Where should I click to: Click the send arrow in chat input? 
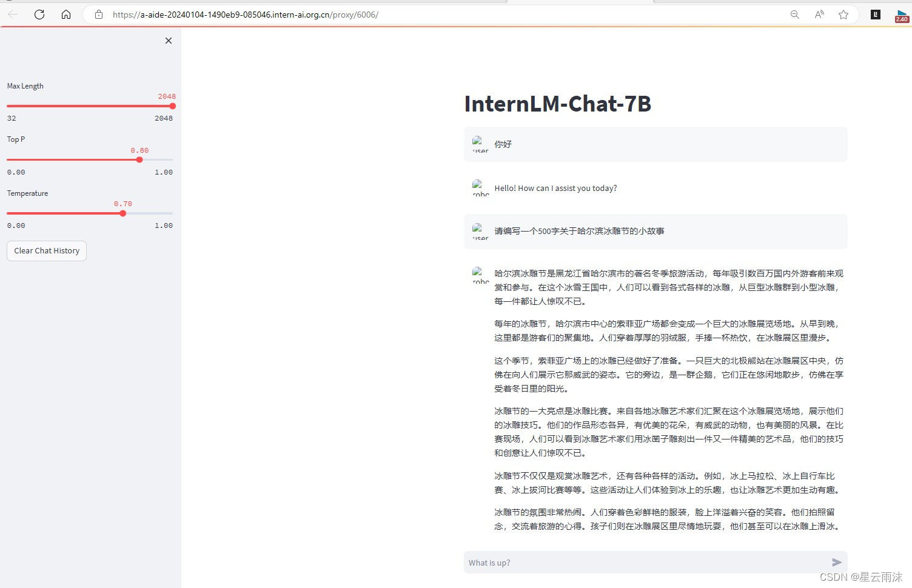point(837,563)
